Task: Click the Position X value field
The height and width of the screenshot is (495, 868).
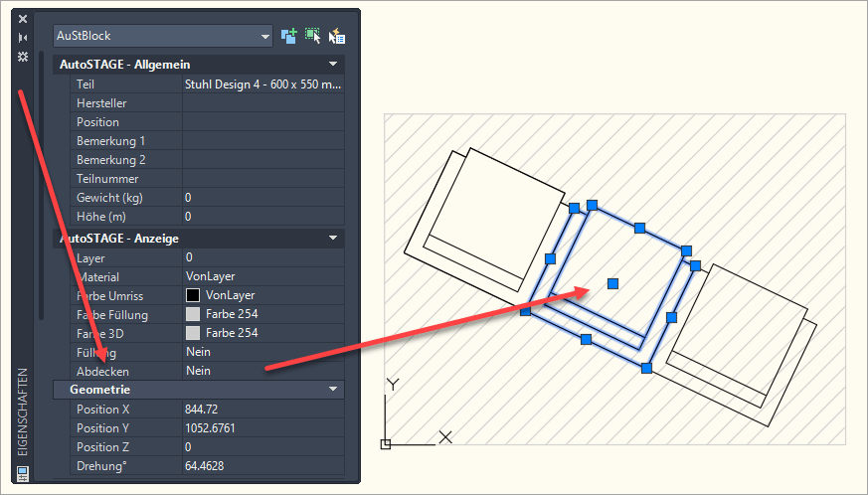Action: pos(263,409)
